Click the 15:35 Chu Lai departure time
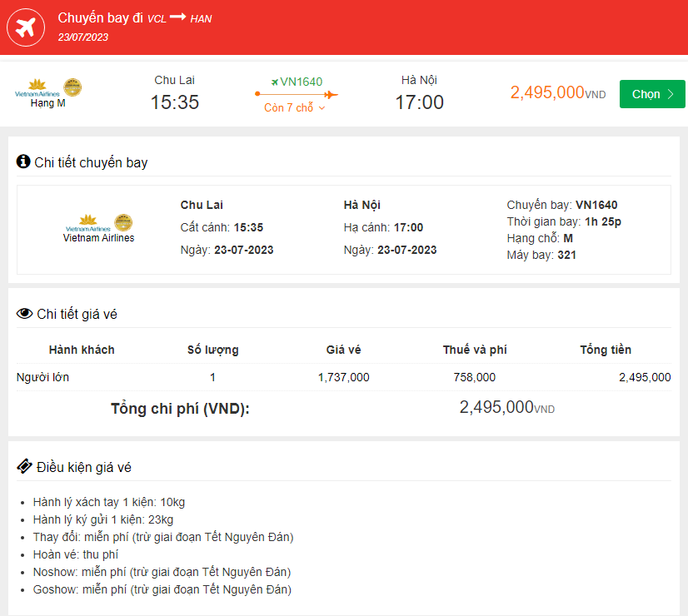This screenshot has width=688, height=616. [x=175, y=102]
